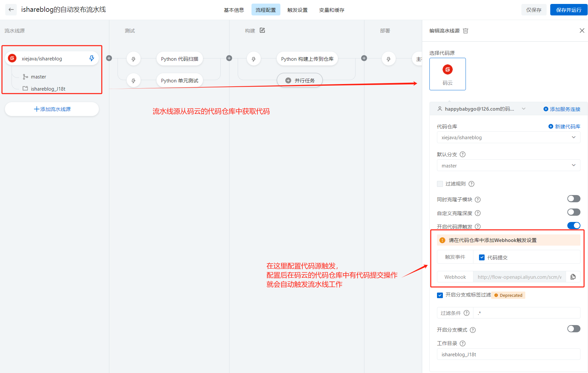
Task: Click the plus icon after the 测试 stage
Action: tap(229, 58)
